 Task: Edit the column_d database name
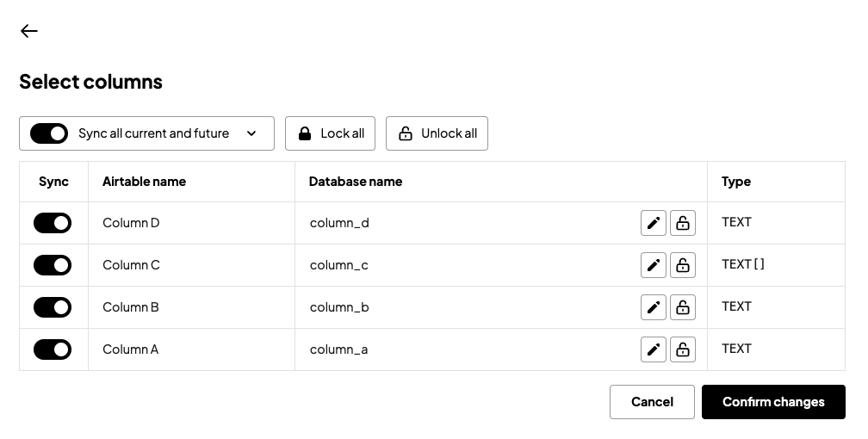pos(654,223)
